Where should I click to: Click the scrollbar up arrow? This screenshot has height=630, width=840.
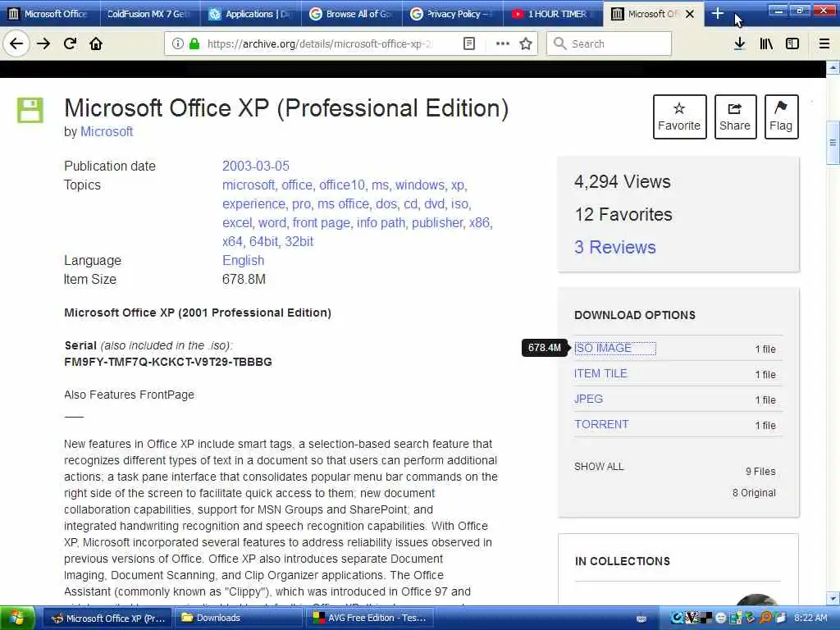point(833,68)
